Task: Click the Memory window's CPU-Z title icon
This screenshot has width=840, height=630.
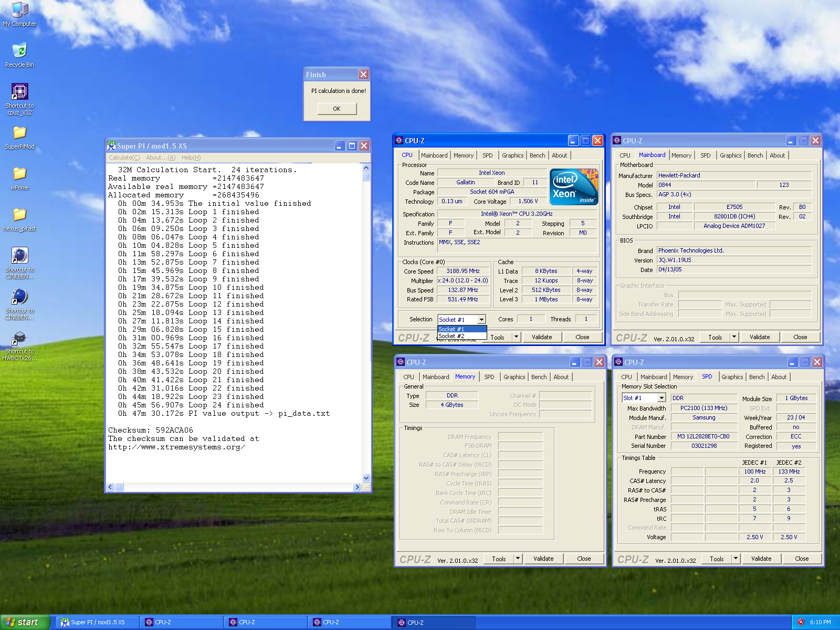Action: [401, 362]
